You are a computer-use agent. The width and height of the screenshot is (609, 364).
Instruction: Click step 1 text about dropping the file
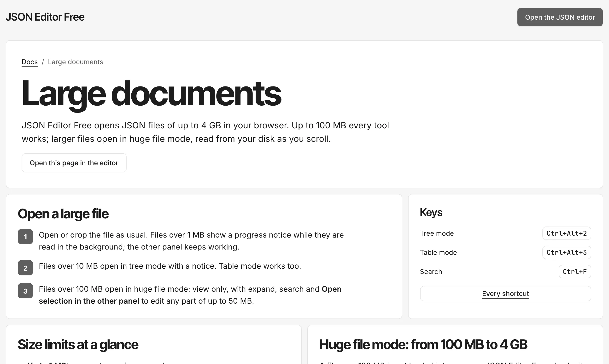click(191, 241)
